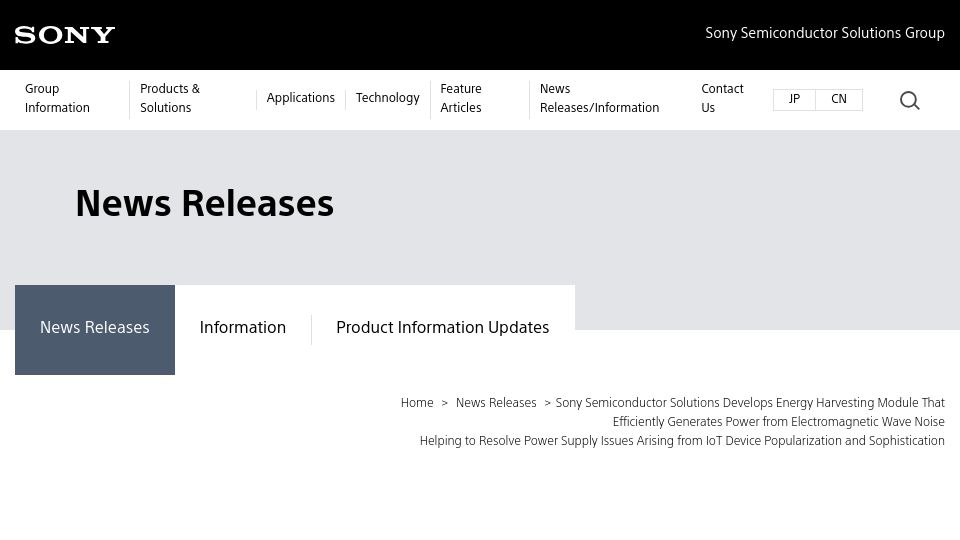Open the Sony Semiconductor Solutions Group link

[x=825, y=33]
